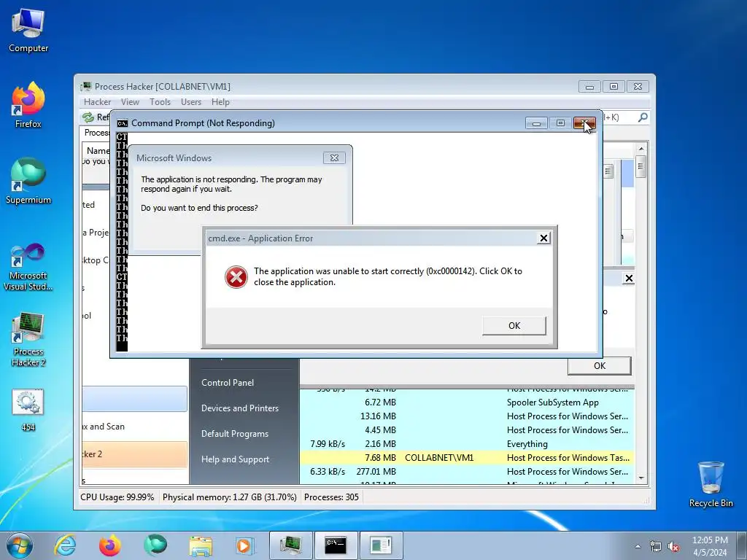Viewport: 747px width, 560px height.
Task: Close the cmd.exe Application Error dialog
Action: (543, 238)
